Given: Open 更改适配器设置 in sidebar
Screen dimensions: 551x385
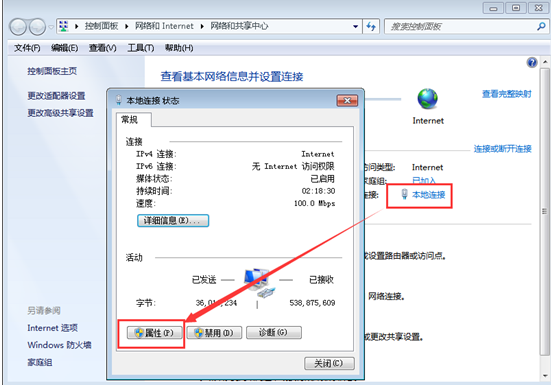Looking at the screenshot, I should tap(57, 96).
